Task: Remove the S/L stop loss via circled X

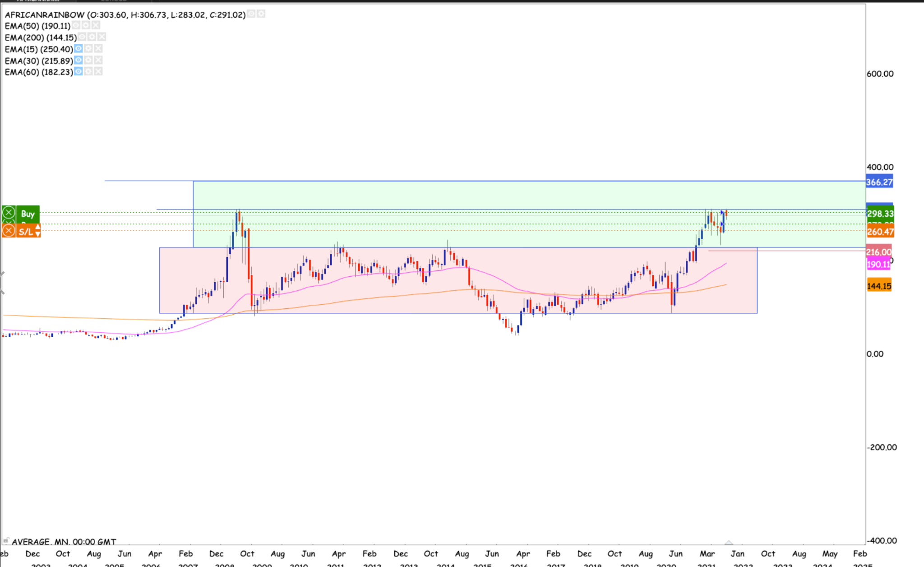Action: tap(9, 231)
